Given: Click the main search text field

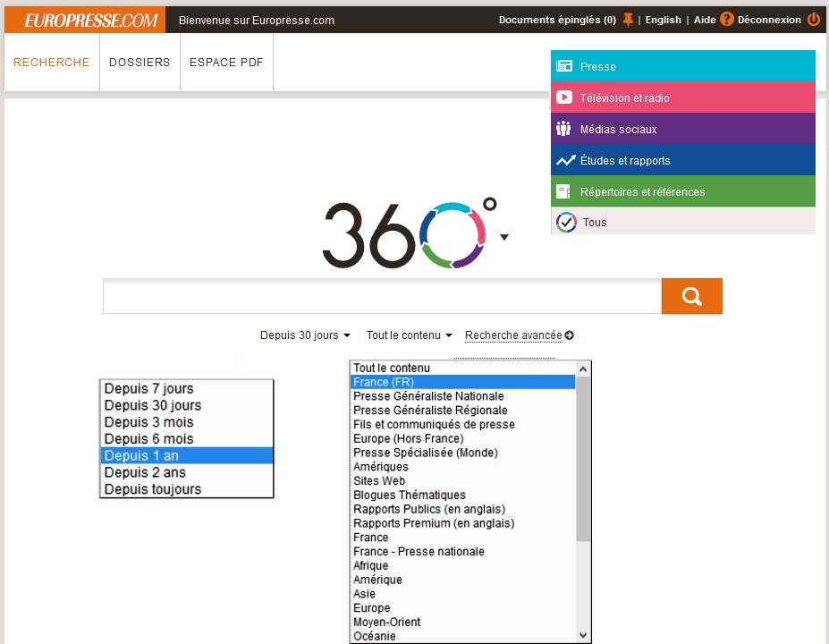Looking at the screenshot, I should (382, 296).
